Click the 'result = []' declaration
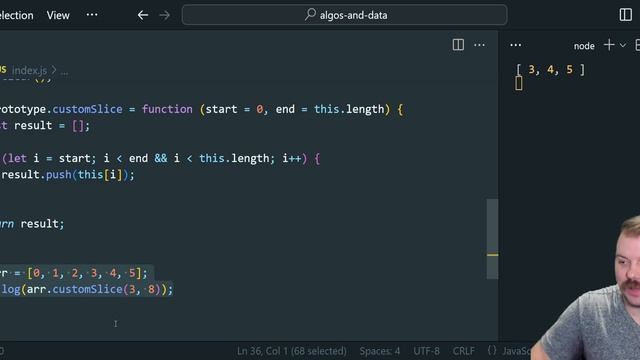 [51, 126]
